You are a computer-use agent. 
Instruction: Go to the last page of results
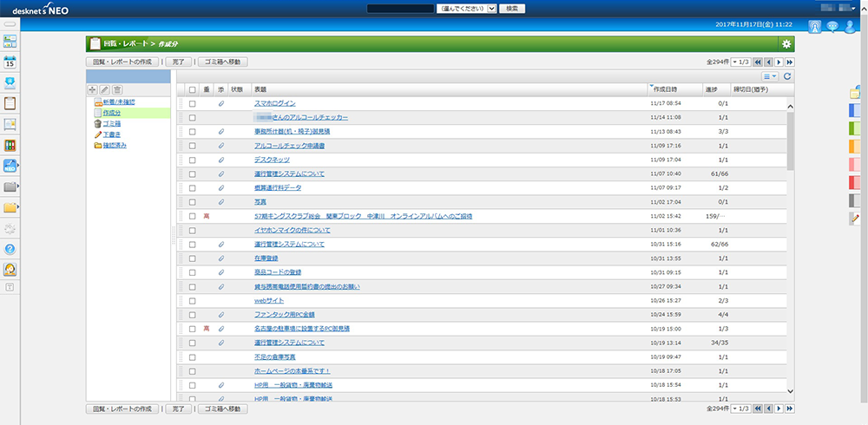click(789, 62)
